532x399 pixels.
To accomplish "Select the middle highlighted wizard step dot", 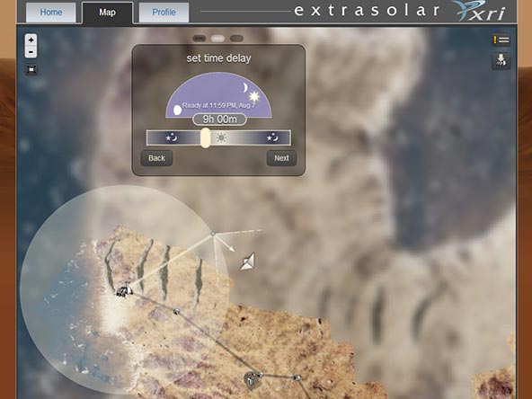I will [217, 39].
